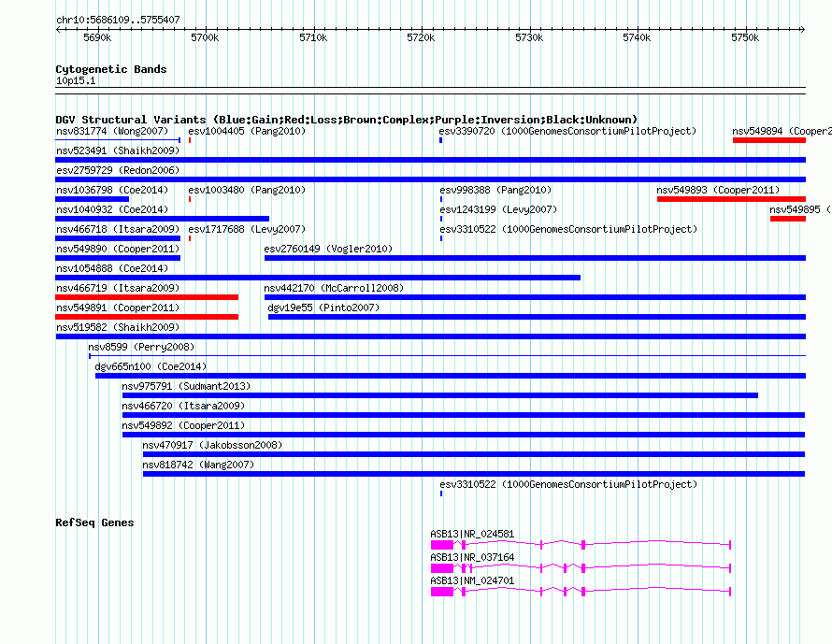Click the red nsv549894 loss bar
Image resolution: width=832 pixels, height=644 pixels.
(x=769, y=140)
